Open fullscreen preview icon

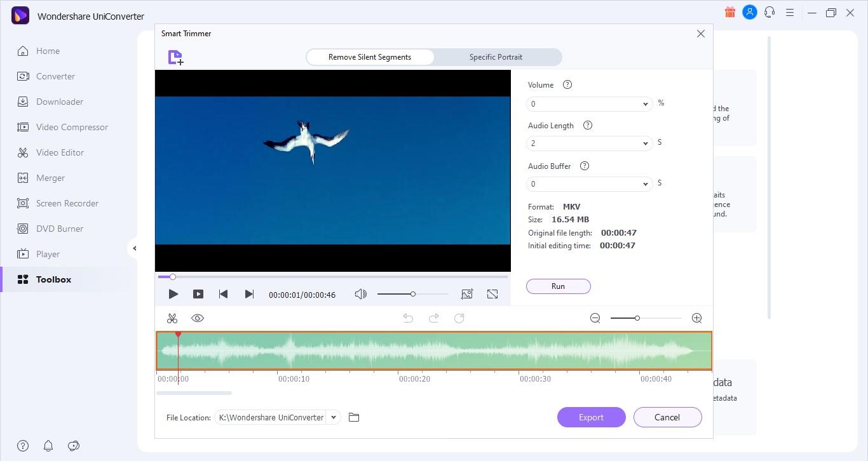(492, 294)
